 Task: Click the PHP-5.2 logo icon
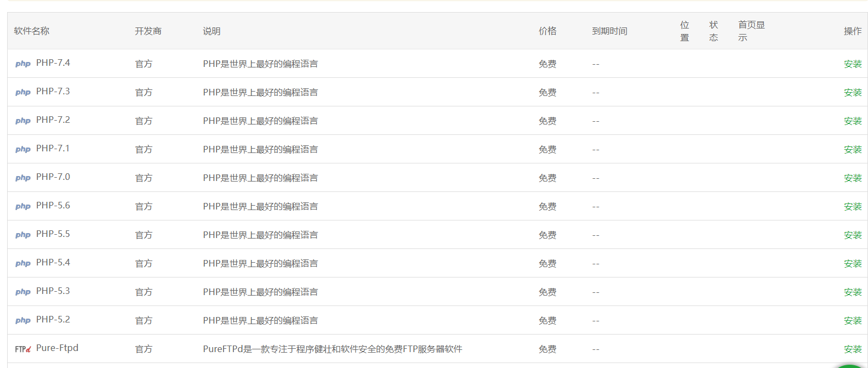[x=23, y=320]
